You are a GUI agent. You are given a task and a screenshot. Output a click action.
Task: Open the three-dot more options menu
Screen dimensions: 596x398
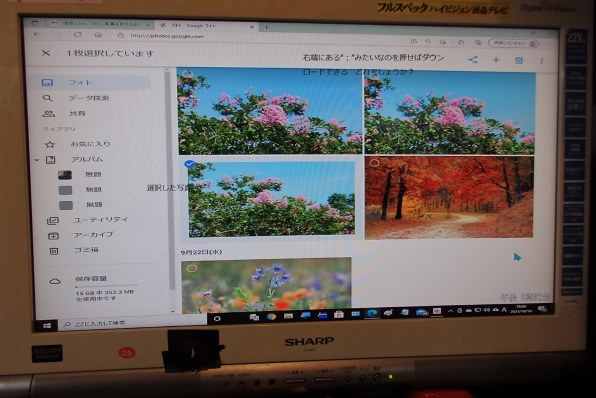[541, 60]
